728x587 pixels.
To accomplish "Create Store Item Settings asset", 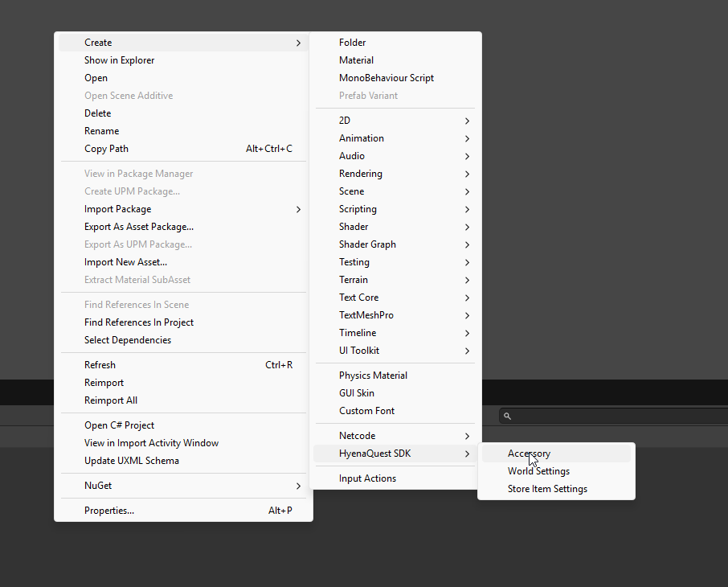I will (x=556, y=488).
